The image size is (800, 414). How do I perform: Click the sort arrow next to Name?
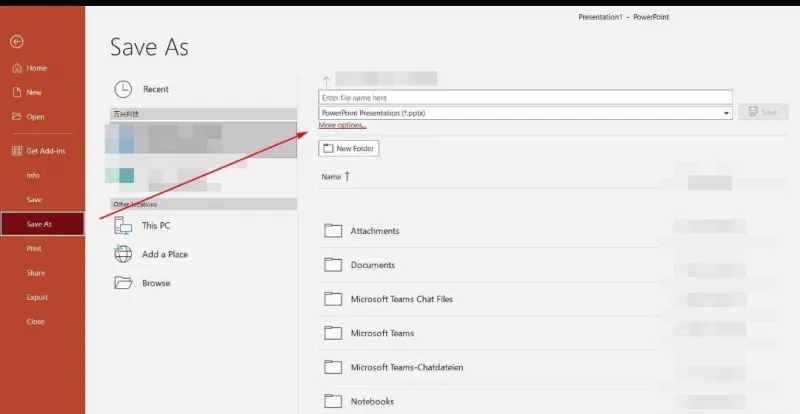[x=347, y=177]
